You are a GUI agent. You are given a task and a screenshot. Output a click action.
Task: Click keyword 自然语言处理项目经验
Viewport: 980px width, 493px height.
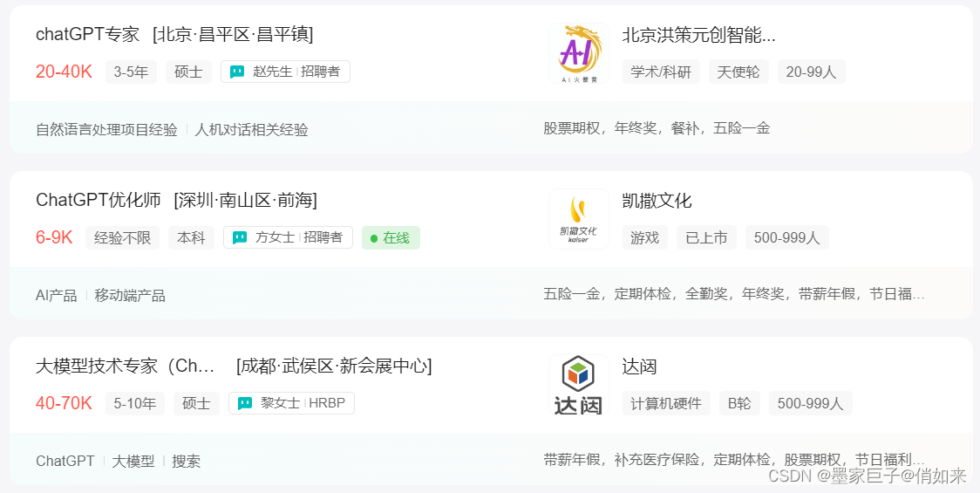coord(107,130)
